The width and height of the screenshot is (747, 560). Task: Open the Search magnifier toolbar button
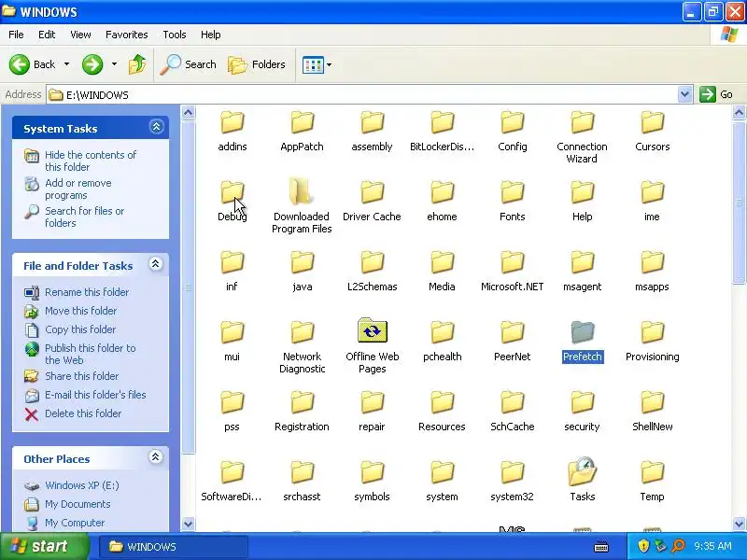(x=188, y=64)
